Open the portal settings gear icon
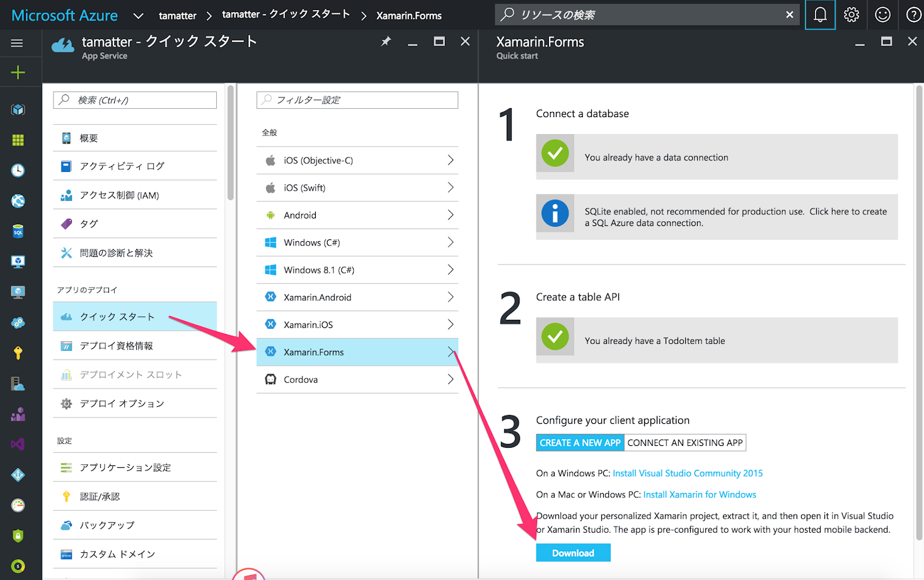Screen dimensions: 924x580 (x=852, y=14)
